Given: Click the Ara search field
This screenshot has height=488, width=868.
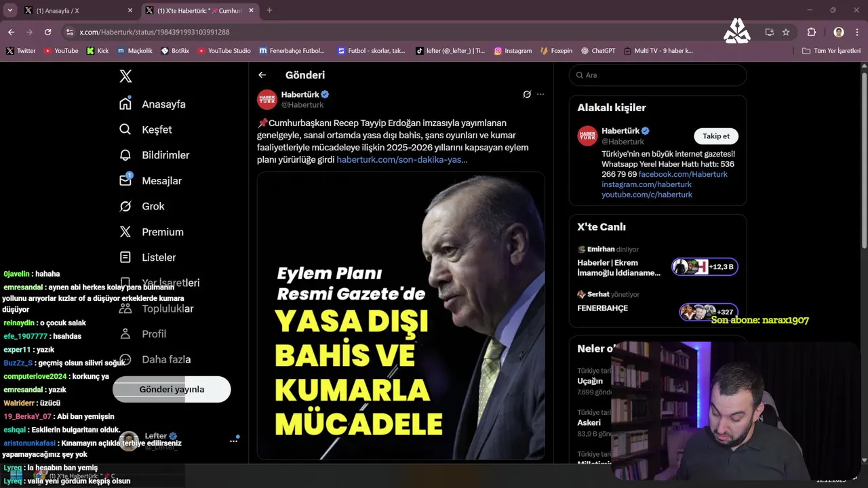Looking at the screenshot, I should pos(658,75).
